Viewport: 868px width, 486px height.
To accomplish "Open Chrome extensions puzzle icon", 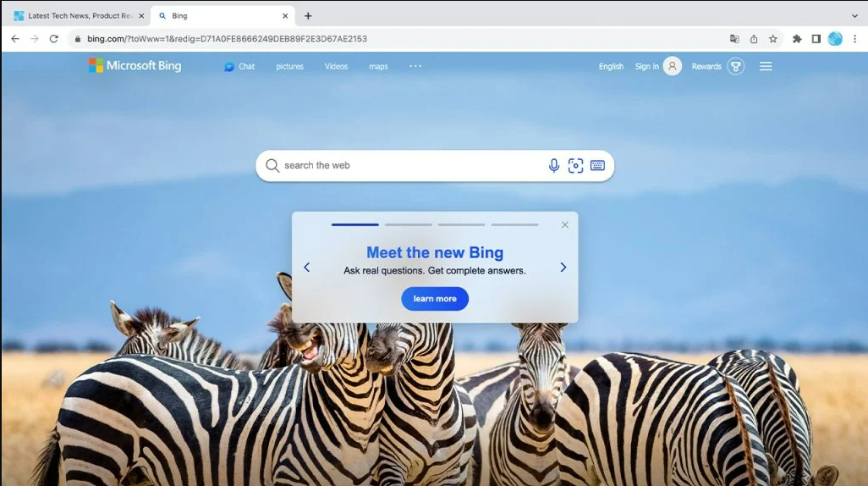I will [x=796, y=39].
